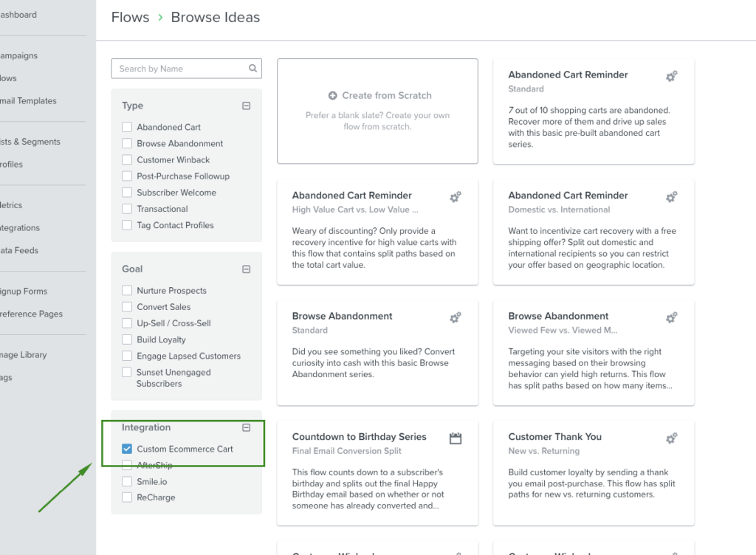Click gears icon on Viewed Few vs. Viewed card
The height and width of the screenshot is (555, 756).
pyautogui.click(x=671, y=317)
